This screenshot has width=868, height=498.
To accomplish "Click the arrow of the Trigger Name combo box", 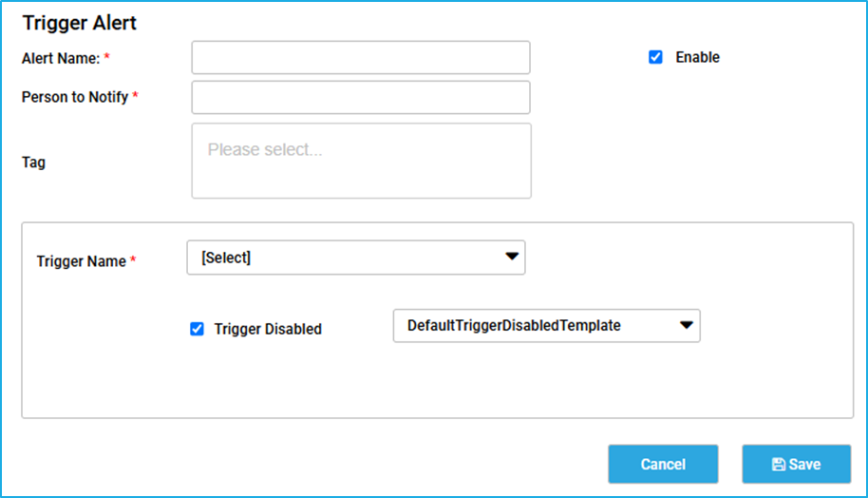I will (512, 257).
